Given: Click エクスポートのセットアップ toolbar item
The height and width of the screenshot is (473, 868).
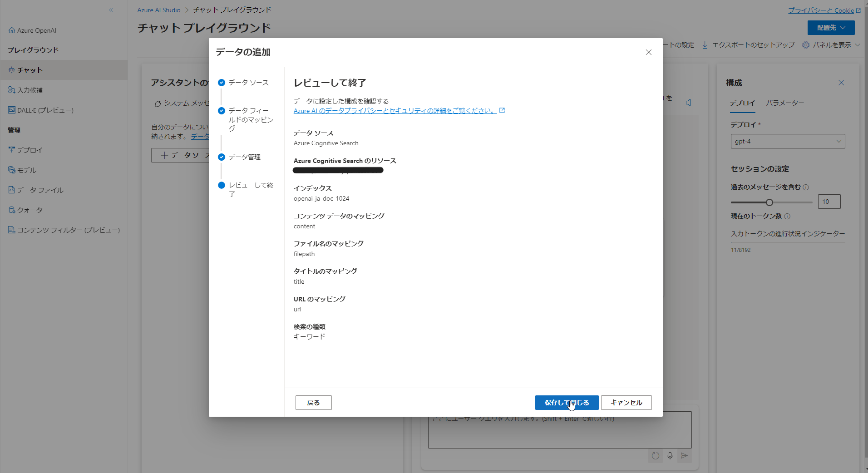Looking at the screenshot, I should [748, 45].
